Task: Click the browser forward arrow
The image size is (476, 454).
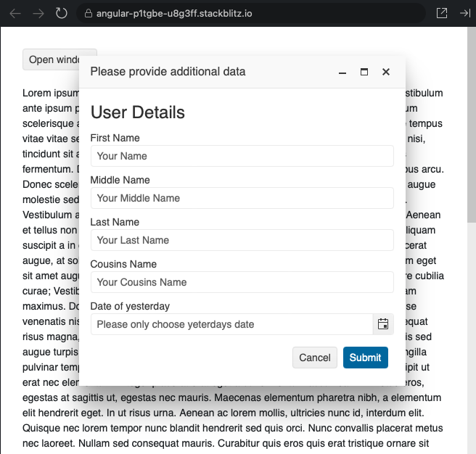Action: 38,13
